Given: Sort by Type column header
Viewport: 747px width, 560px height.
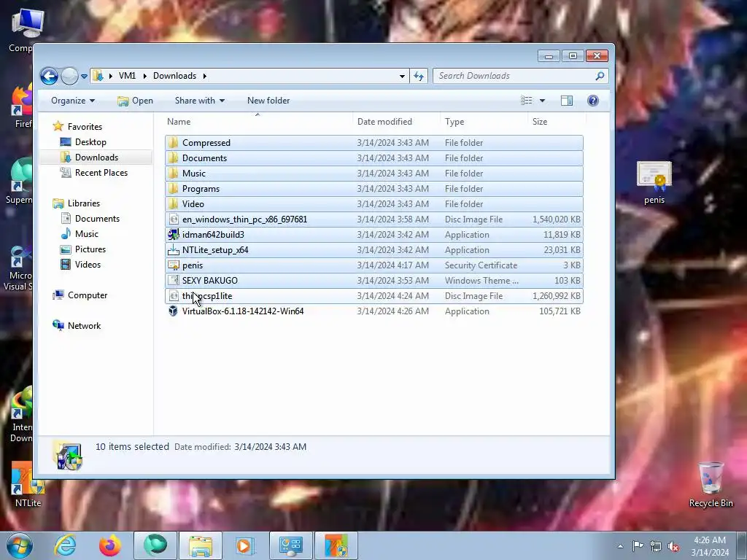Looking at the screenshot, I should (x=484, y=122).
